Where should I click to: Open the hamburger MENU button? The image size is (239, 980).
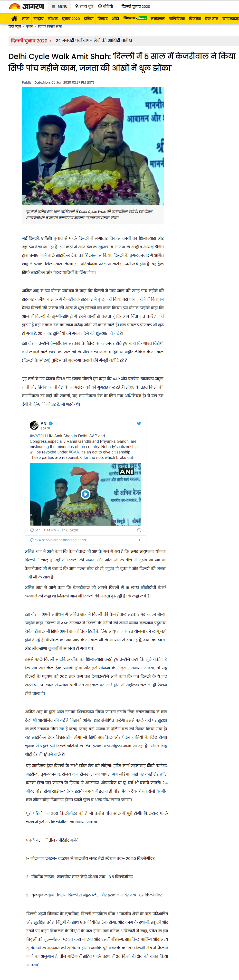[x=59, y=7]
